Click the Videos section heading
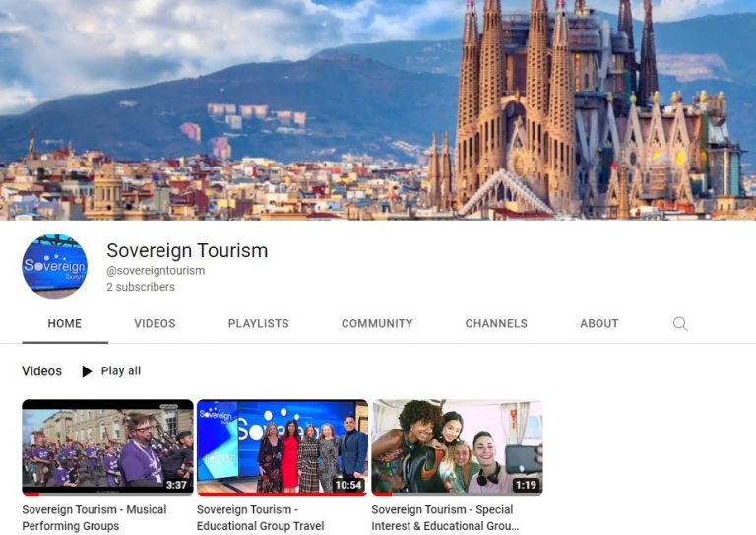 41,371
